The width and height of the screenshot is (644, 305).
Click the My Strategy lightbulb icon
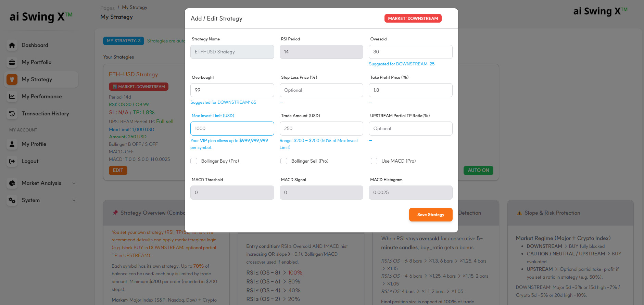coord(12,79)
